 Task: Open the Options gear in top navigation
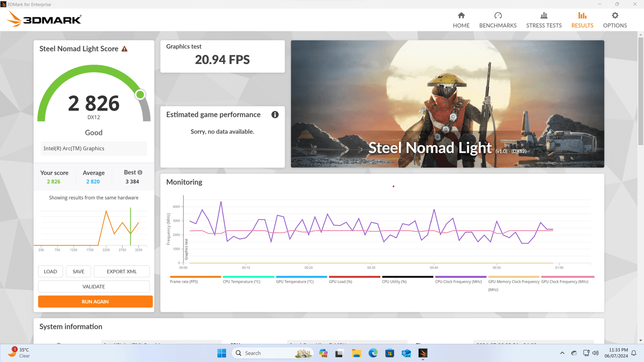point(615,20)
